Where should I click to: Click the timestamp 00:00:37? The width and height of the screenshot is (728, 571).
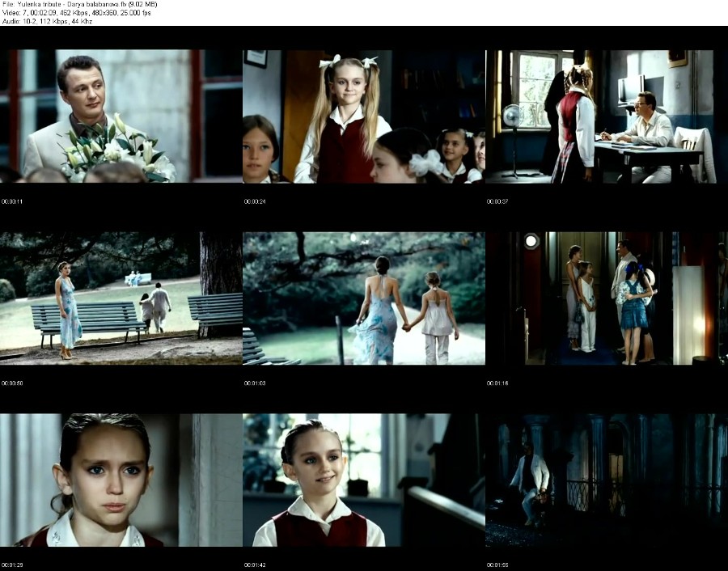coord(497,201)
